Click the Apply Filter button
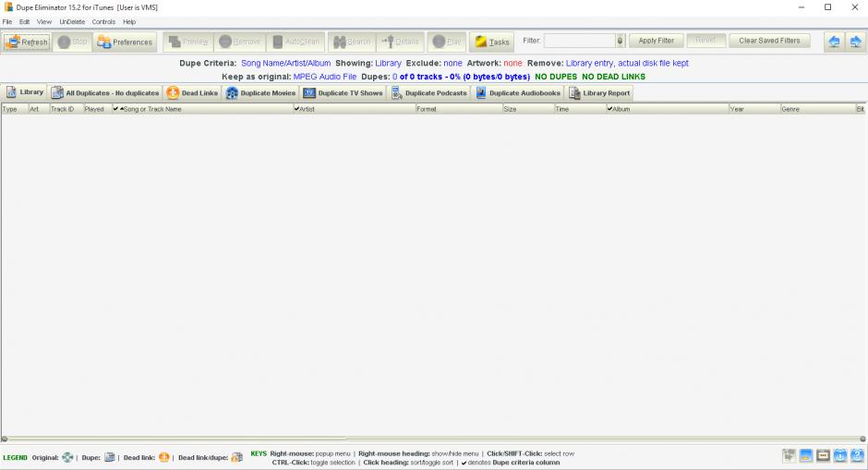 point(656,41)
